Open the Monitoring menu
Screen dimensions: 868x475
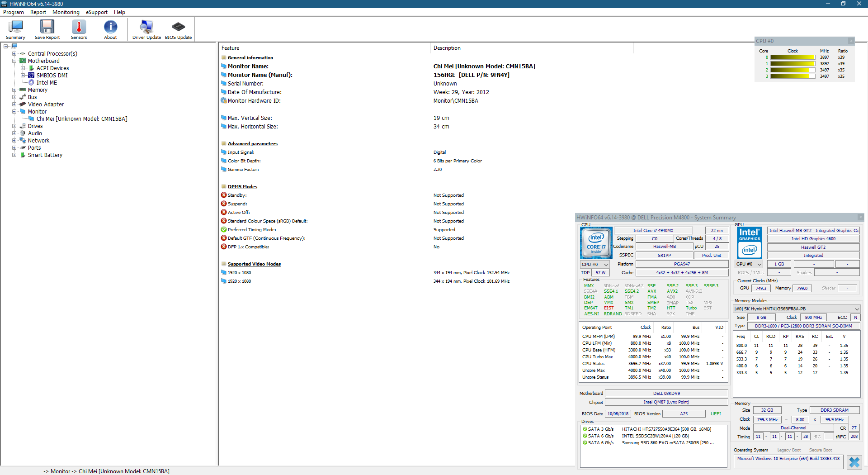(66, 12)
